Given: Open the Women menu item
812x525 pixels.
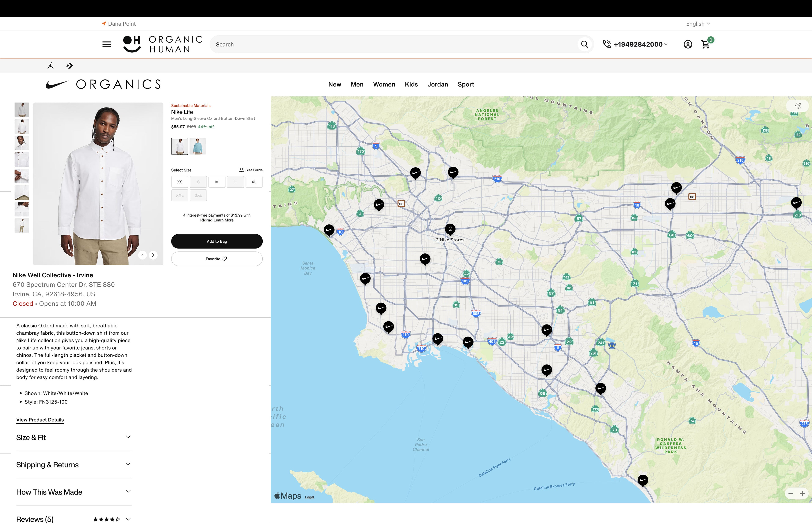Looking at the screenshot, I should click(384, 84).
